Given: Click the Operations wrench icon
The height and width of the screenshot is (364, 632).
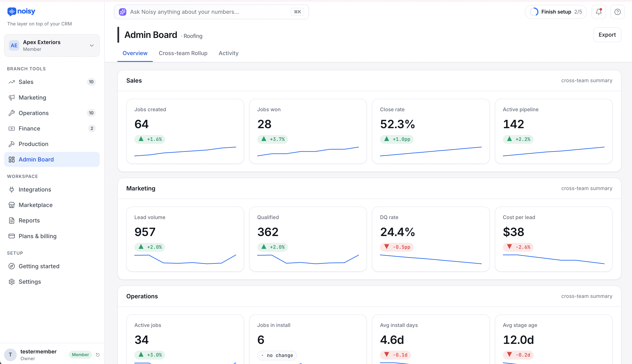Looking at the screenshot, I should click(11, 113).
